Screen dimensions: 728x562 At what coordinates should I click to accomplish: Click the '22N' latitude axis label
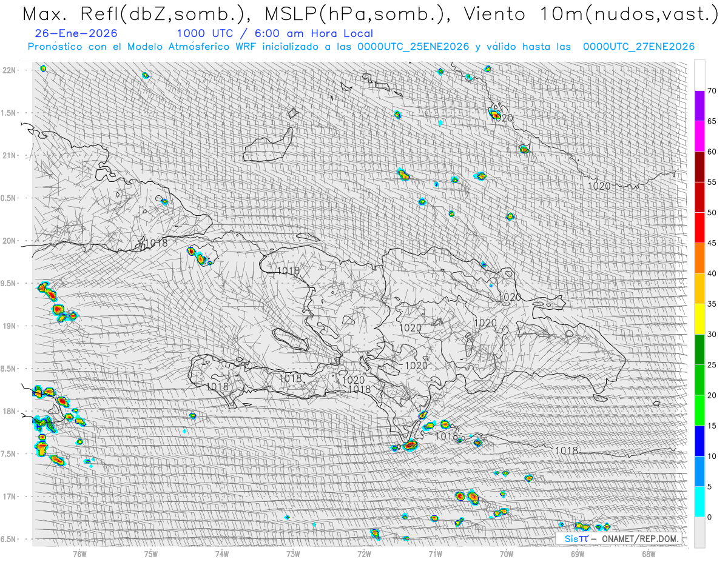click(10, 70)
